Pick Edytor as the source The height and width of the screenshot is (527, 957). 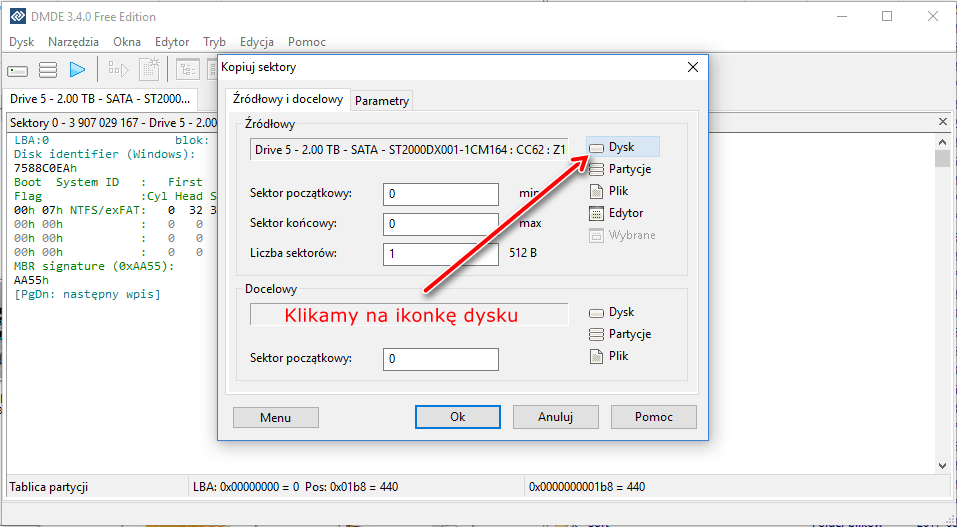[x=616, y=213]
